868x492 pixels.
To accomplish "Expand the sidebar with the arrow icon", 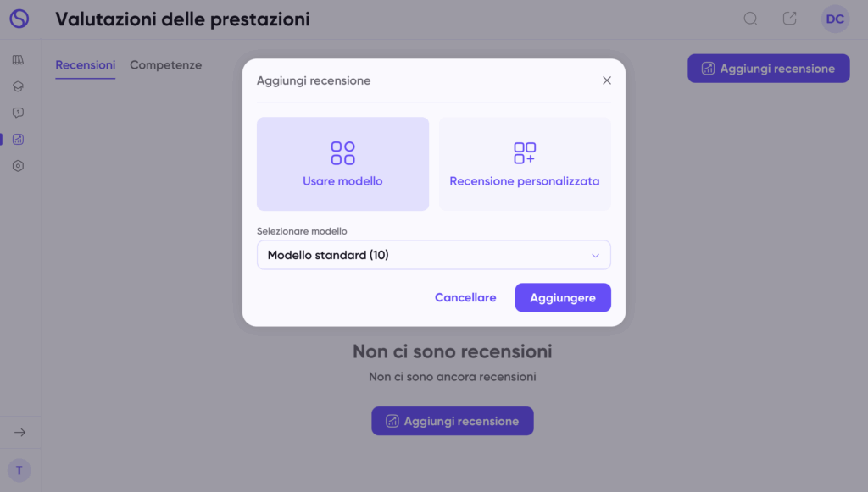I will [x=19, y=433].
